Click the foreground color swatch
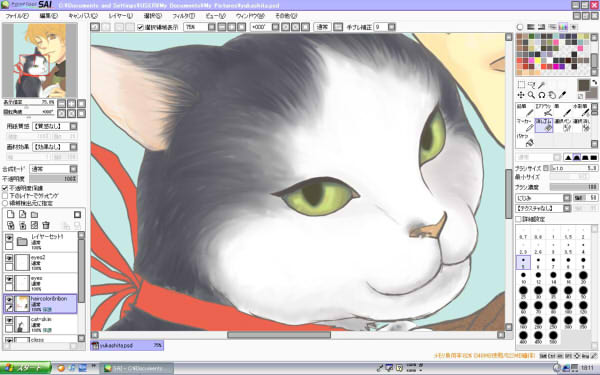Screen dimensions: 600x375 click(x=584, y=85)
